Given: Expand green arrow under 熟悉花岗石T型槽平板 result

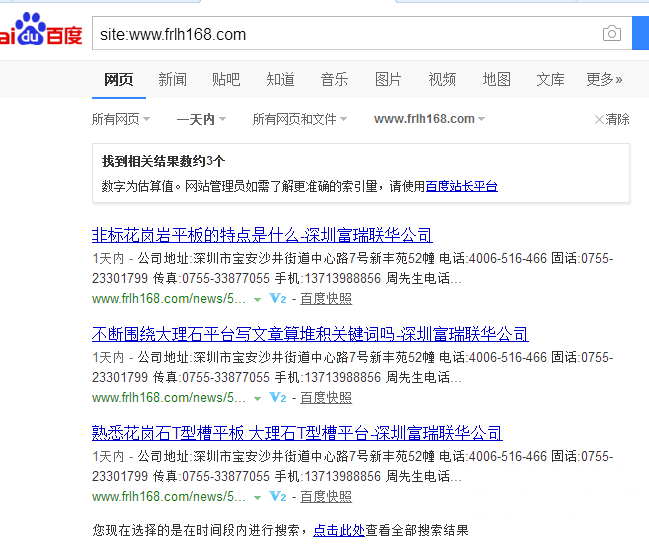Looking at the screenshot, I should (257, 497).
